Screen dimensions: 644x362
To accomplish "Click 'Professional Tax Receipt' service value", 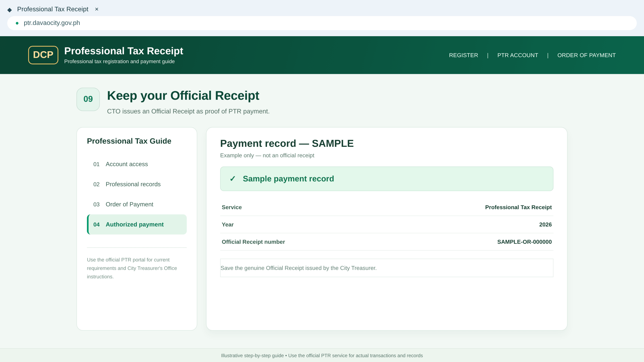I will coord(518,207).
